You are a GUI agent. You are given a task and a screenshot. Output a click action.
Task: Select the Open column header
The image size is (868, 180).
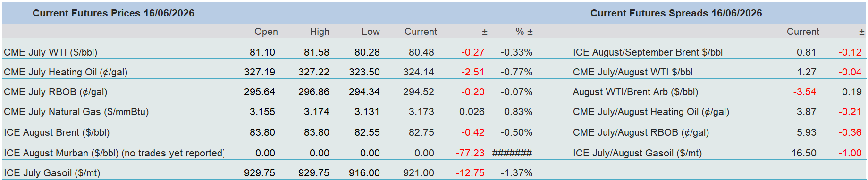(266, 32)
